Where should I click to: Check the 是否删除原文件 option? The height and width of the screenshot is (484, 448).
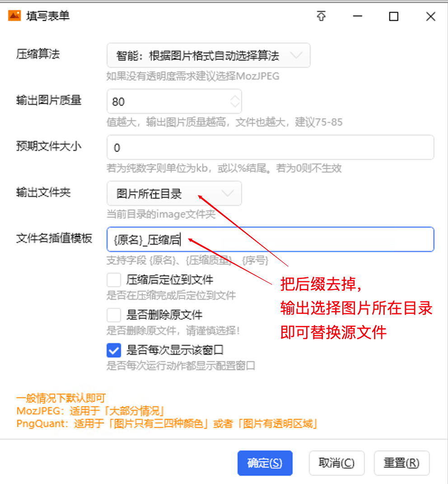click(x=114, y=315)
